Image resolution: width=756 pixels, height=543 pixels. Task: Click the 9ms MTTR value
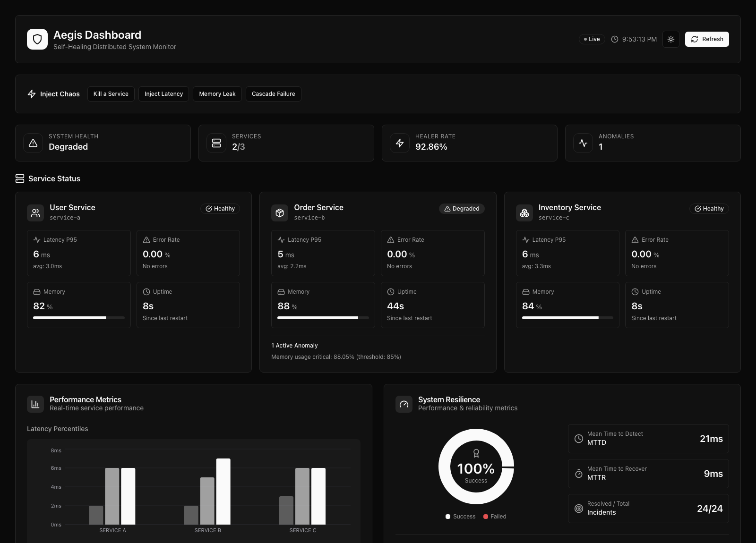point(713,474)
